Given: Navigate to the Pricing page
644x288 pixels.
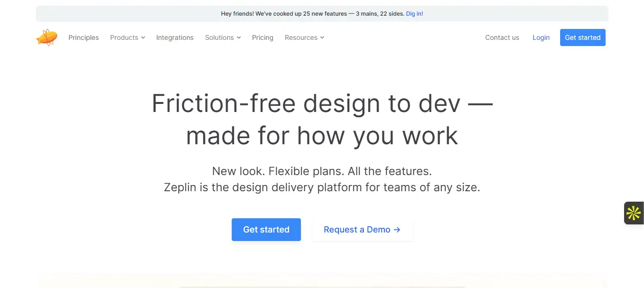Looking at the screenshot, I should [x=263, y=37].
